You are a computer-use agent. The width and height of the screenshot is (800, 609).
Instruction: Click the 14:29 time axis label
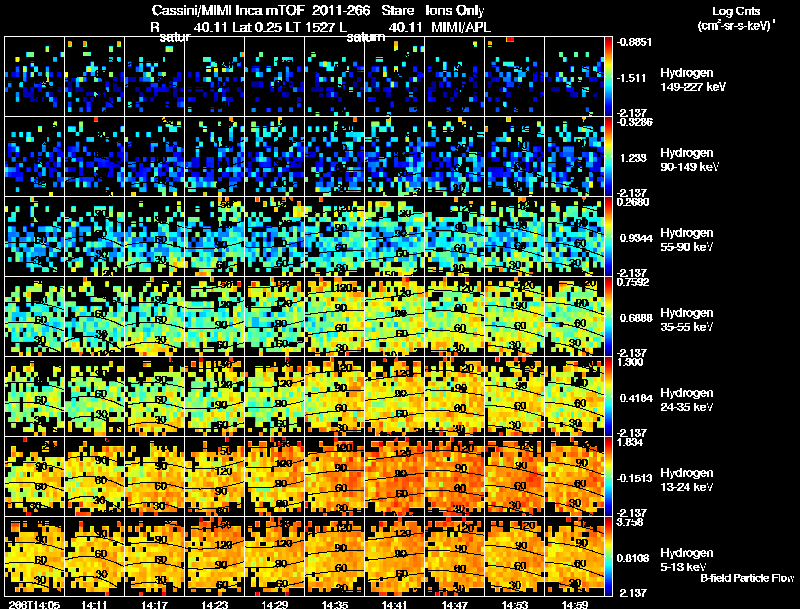[x=274, y=604]
